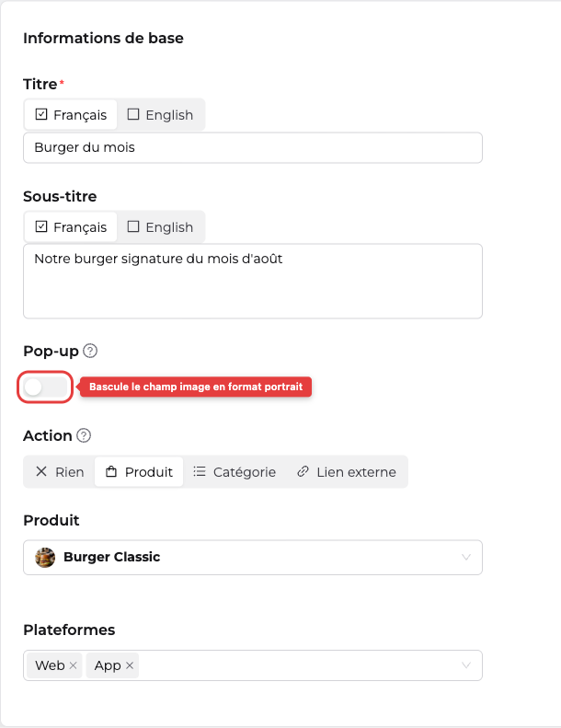The image size is (561, 728).
Task: Select the Catégorie action tab
Action: point(235,472)
